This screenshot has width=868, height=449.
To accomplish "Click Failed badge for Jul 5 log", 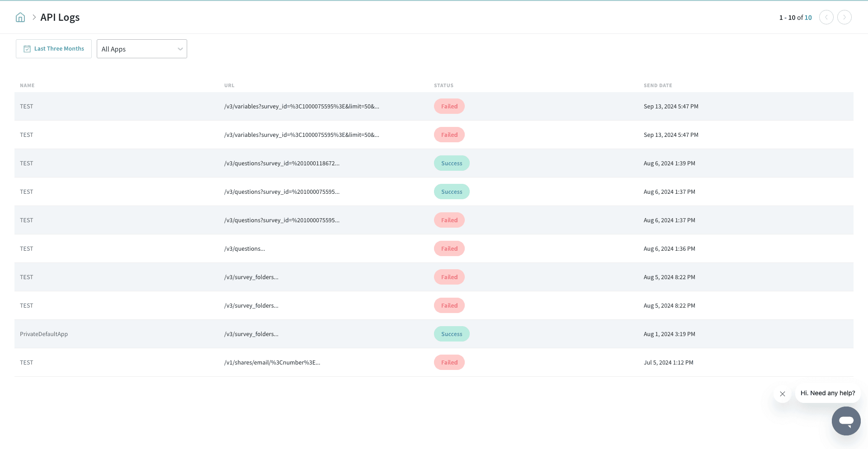I will tap(449, 363).
